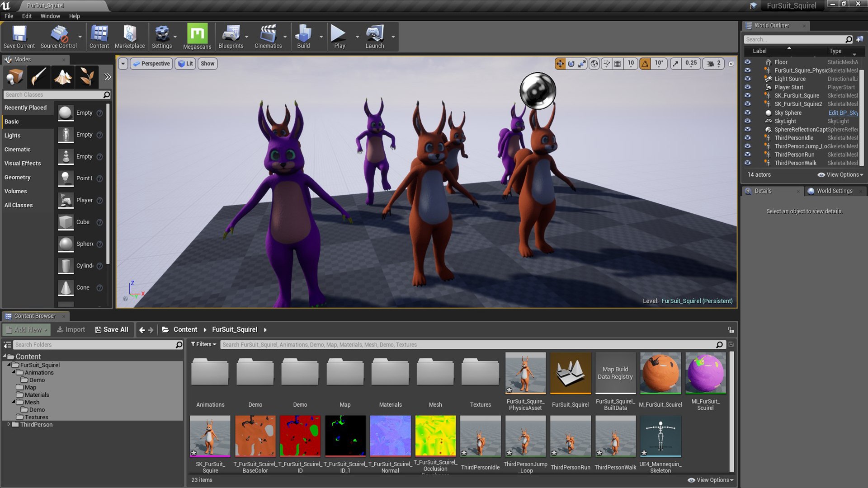Click the add folder icon in World Outliner
Viewport: 868px width, 488px height.
click(x=859, y=39)
